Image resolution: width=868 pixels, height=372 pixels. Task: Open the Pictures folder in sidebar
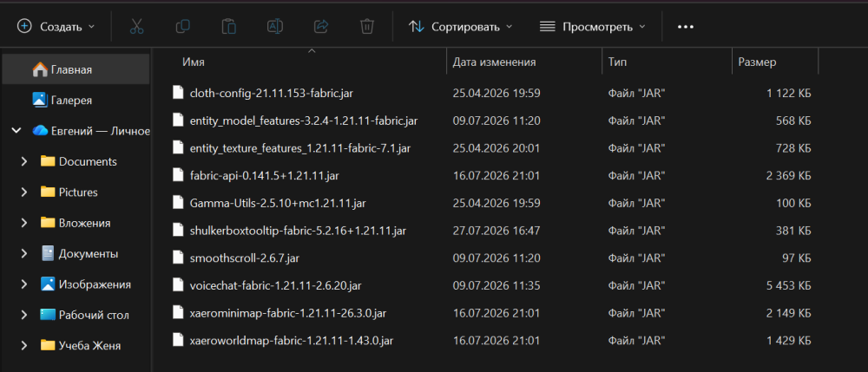point(69,193)
